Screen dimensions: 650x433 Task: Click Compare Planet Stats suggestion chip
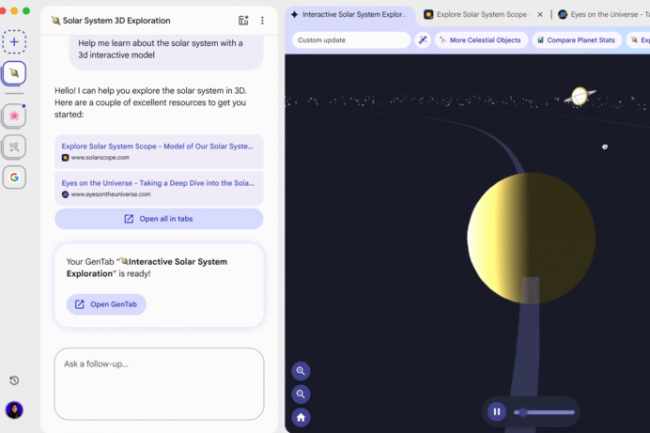tap(577, 40)
